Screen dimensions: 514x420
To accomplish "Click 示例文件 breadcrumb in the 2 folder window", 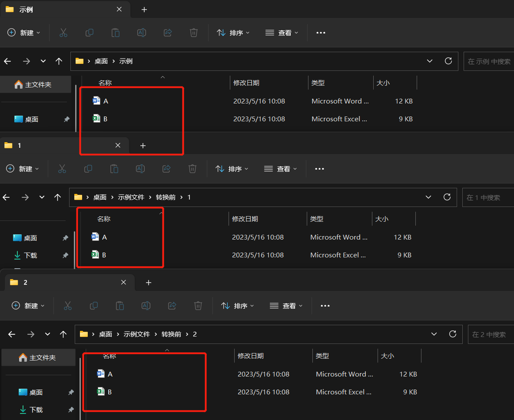I will 137,334.
